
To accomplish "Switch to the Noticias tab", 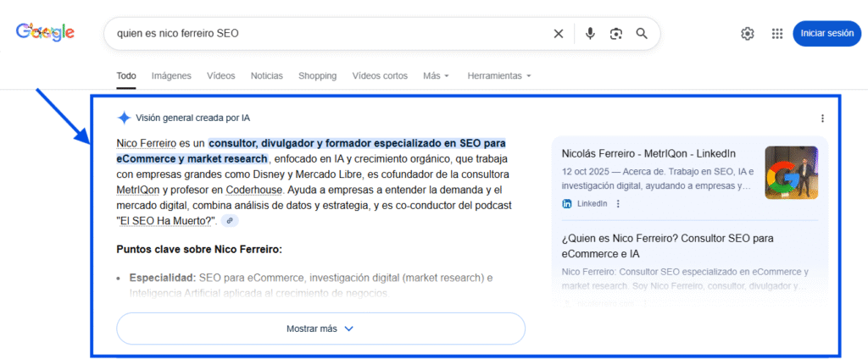I will [x=267, y=76].
